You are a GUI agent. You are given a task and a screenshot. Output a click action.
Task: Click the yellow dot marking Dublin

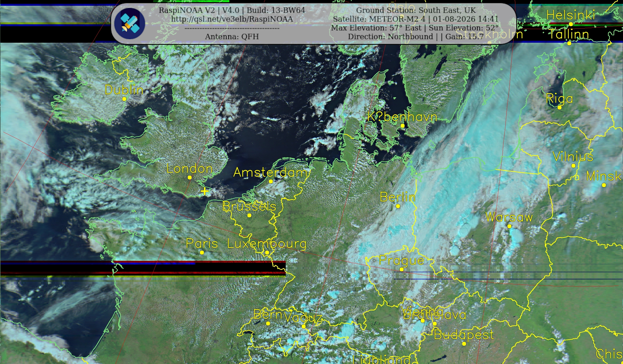tap(124, 99)
